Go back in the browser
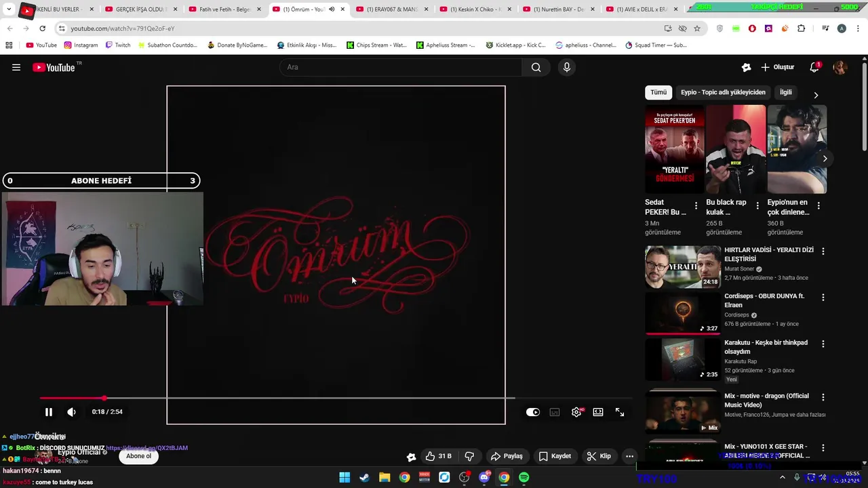Screen dimensions: 868x488 tap(9, 28)
